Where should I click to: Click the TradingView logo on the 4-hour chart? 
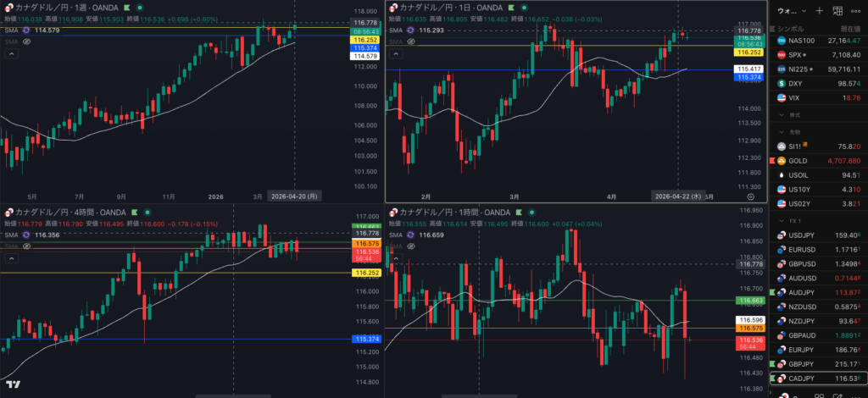[14, 384]
